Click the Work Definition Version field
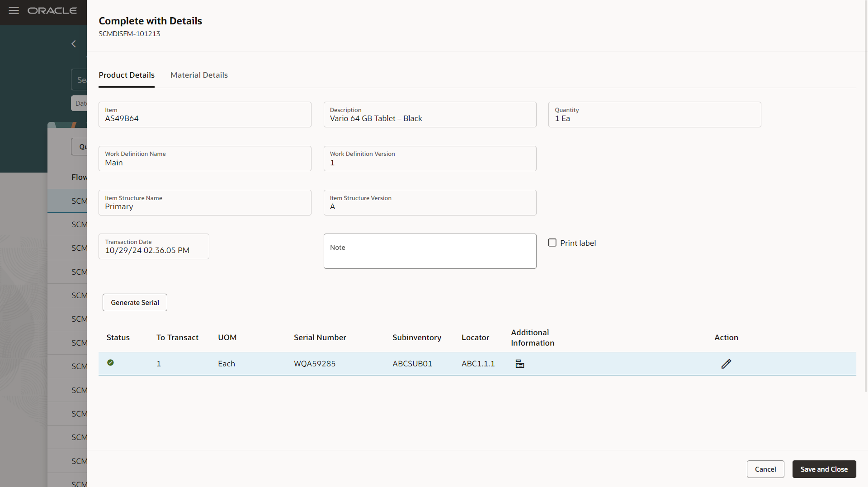 click(430, 159)
